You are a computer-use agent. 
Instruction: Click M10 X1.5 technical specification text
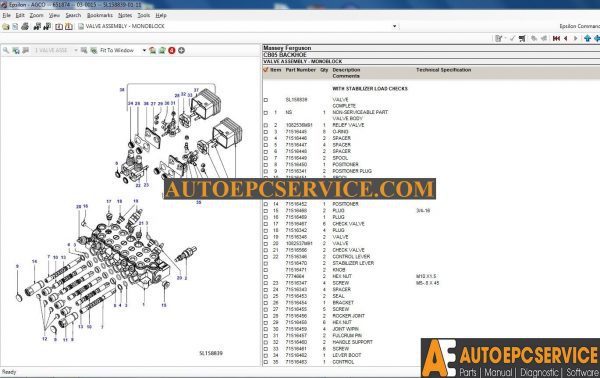[x=426, y=276]
